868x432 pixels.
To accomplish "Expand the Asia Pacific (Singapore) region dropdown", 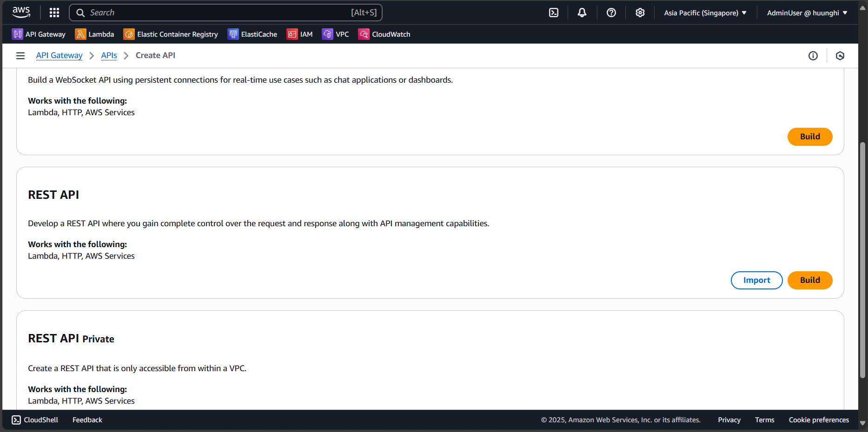I will pyautogui.click(x=705, y=13).
